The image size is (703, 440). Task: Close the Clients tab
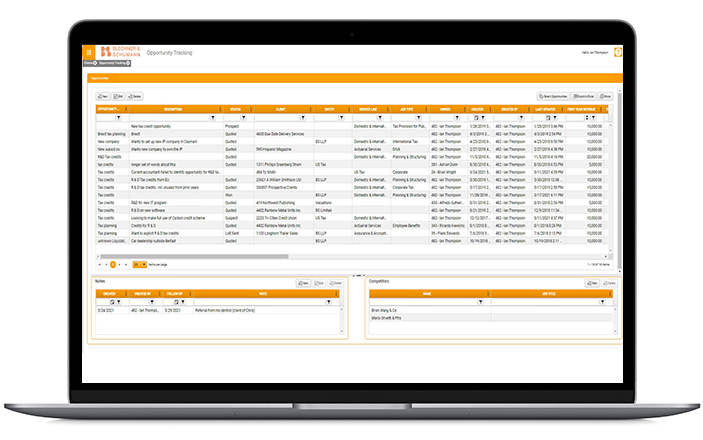(x=95, y=63)
